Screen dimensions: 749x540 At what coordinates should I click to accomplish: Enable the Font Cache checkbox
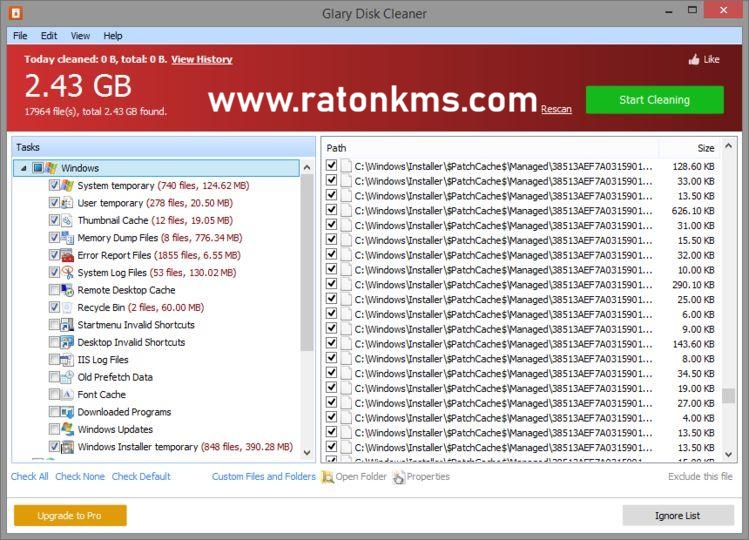pos(54,394)
